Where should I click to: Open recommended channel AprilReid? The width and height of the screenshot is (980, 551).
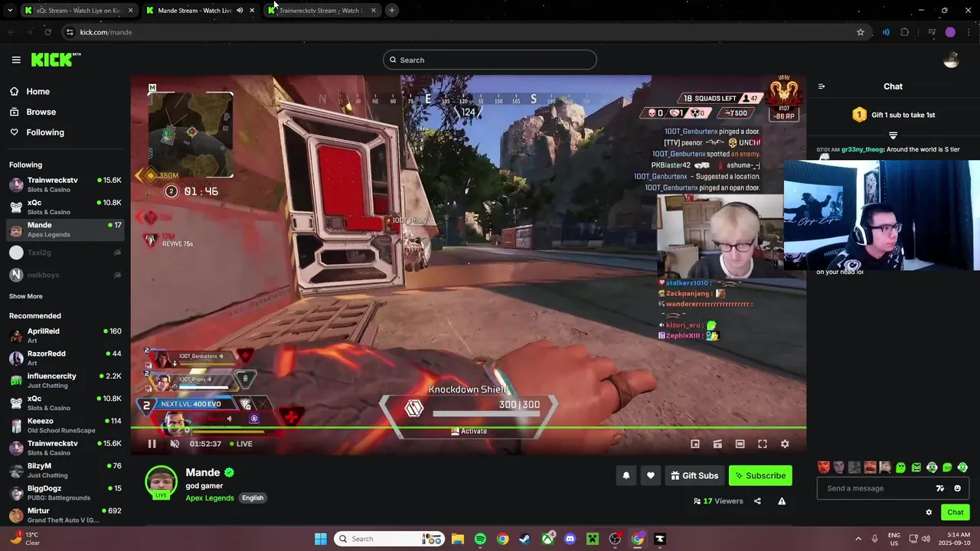click(x=65, y=335)
